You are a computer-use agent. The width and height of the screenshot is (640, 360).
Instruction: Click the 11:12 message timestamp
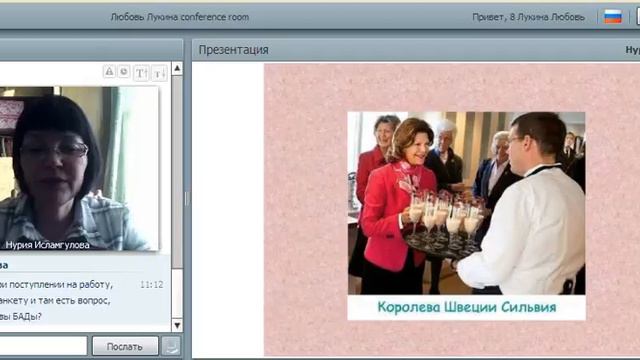click(x=151, y=284)
